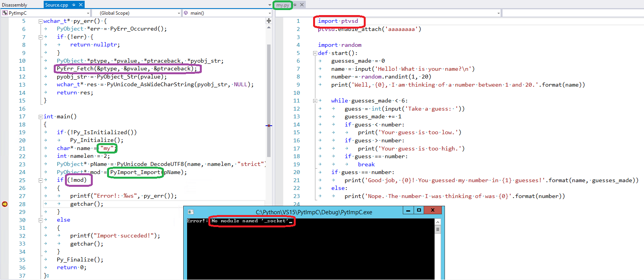
Task: Click the console window scrollbar thumb
Action: point(438,229)
